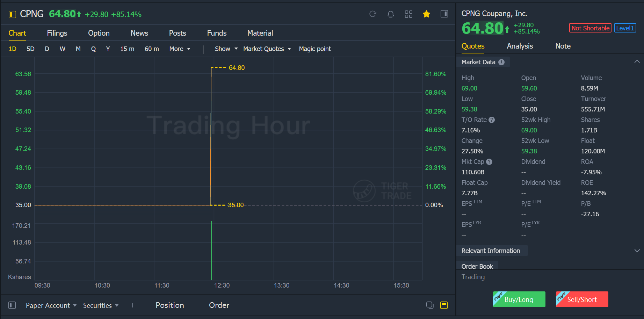The height and width of the screenshot is (319, 644).
Task: Click the CPNG Coupang, Inc. title
Action: (494, 14)
